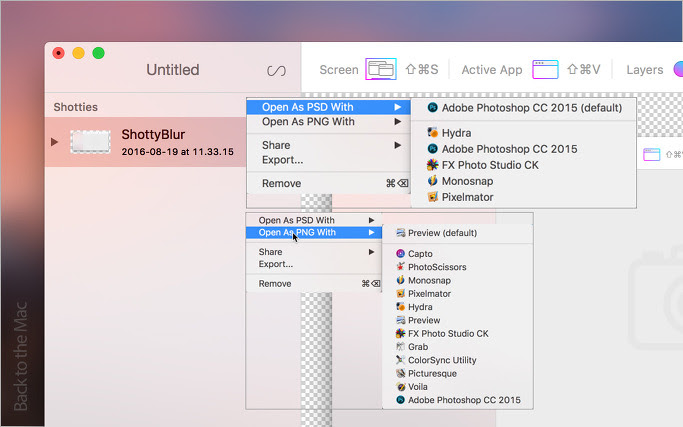The image size is (683, 427).
Task: Open the upper Open As PSD With submenu
Action: point(328,107)
